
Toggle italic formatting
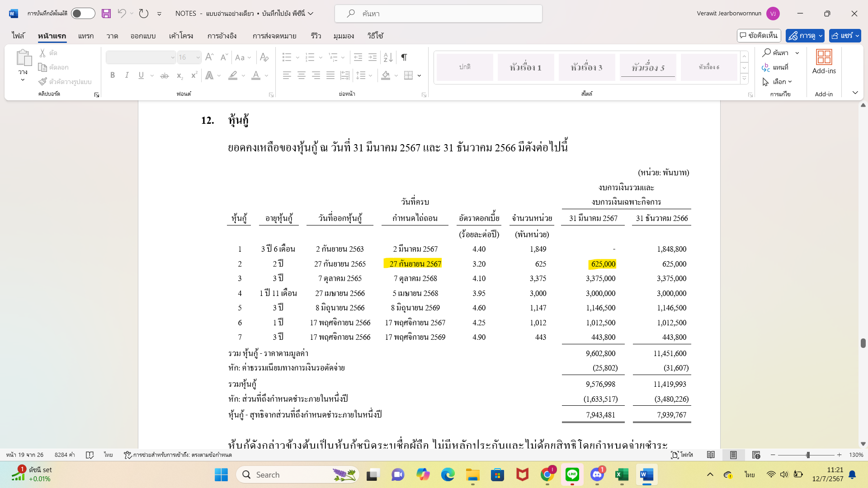click(x=127, y=75)
